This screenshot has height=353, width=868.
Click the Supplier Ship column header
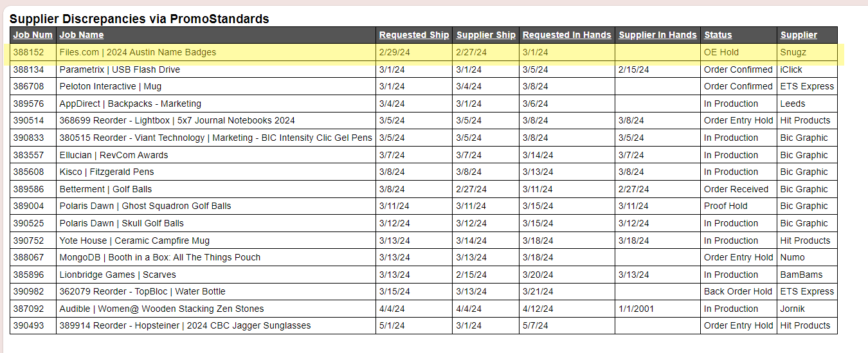click(x=485, y=35)
